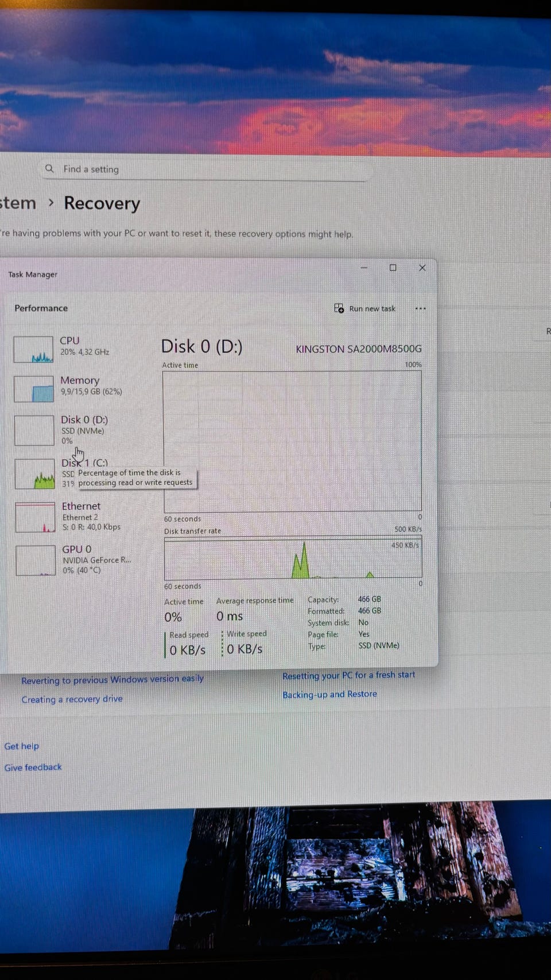The width and height of the screenshot is (551, 980).
Task: Minimize the Task Manager window
Action: pos(364,268)
